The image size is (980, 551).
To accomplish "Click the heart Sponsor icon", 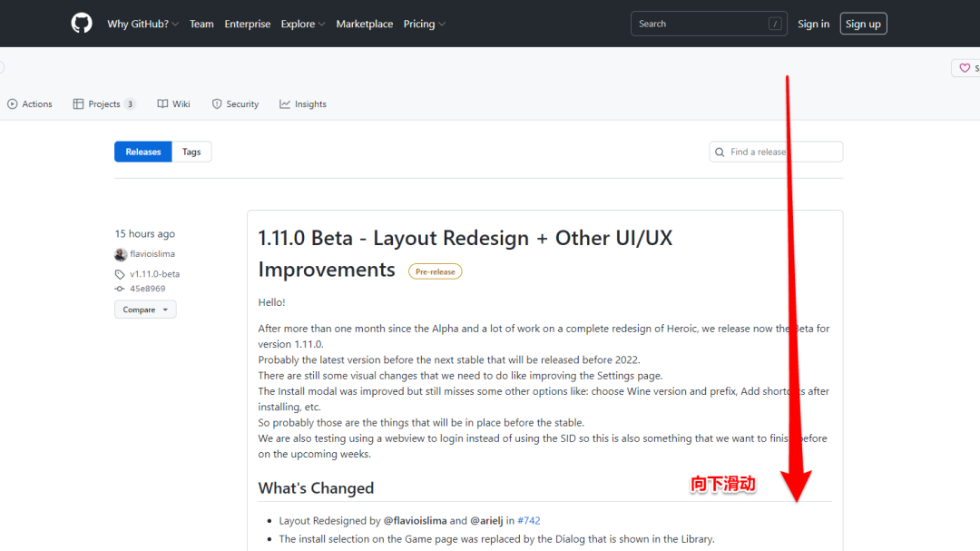I will click(965, 68).
